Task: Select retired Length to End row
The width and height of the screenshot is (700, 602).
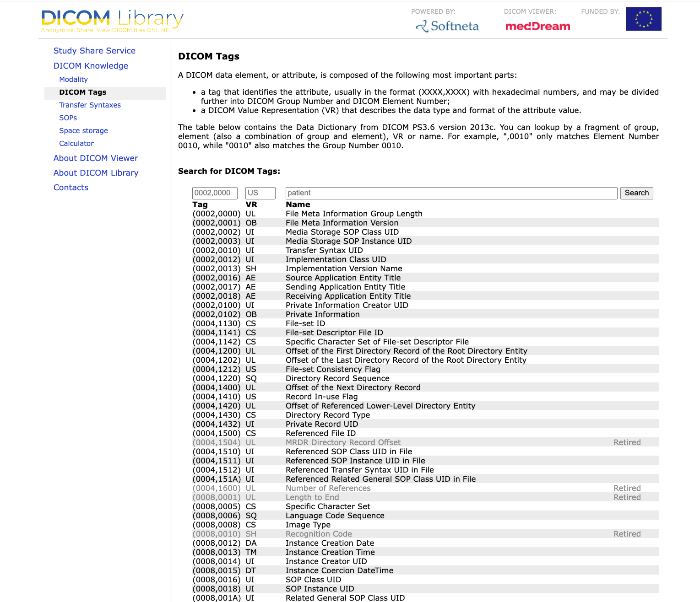Action: tap(426, 497)
